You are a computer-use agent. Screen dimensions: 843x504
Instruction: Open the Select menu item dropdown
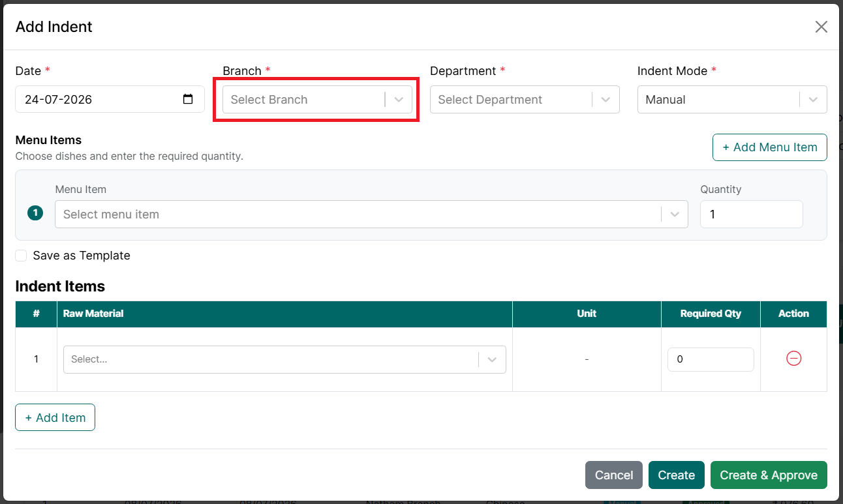point(371,215)
